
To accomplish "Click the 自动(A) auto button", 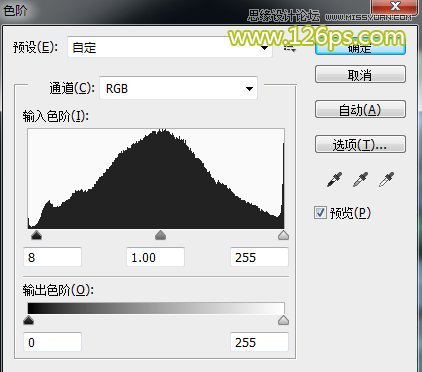I will click(x=360, y=109).
